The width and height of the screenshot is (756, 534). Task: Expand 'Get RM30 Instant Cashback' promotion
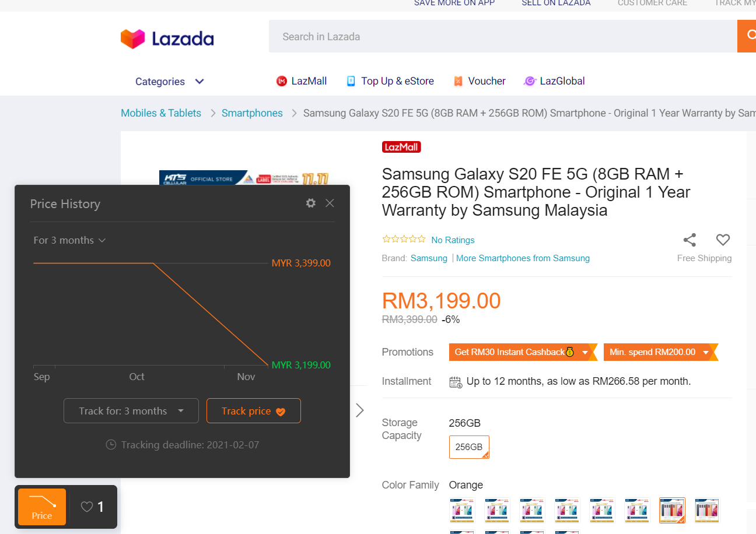pos(519,352)
